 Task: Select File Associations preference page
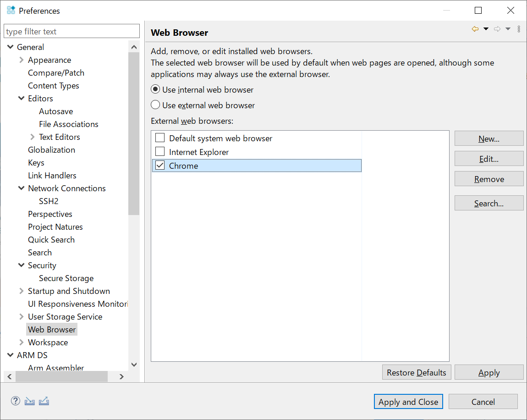click(69, 124)
